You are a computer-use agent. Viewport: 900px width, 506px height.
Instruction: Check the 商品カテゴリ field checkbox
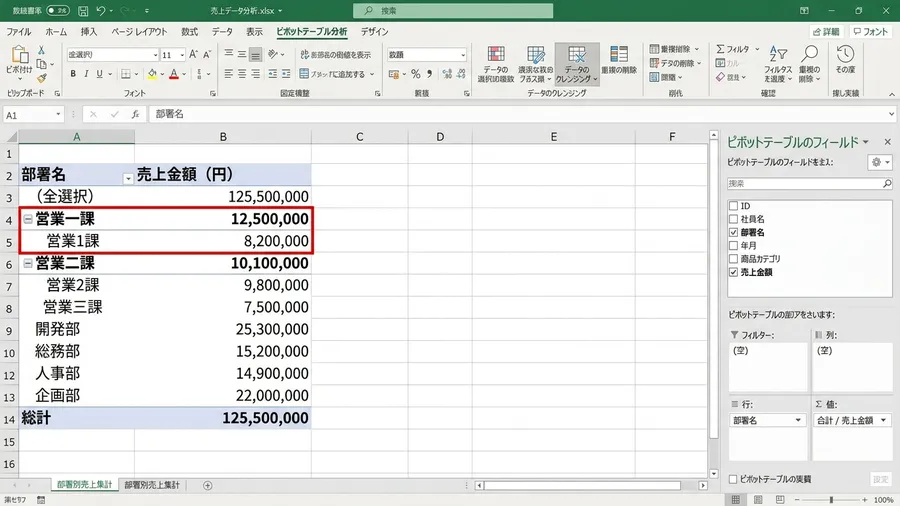tap(733, 259)
